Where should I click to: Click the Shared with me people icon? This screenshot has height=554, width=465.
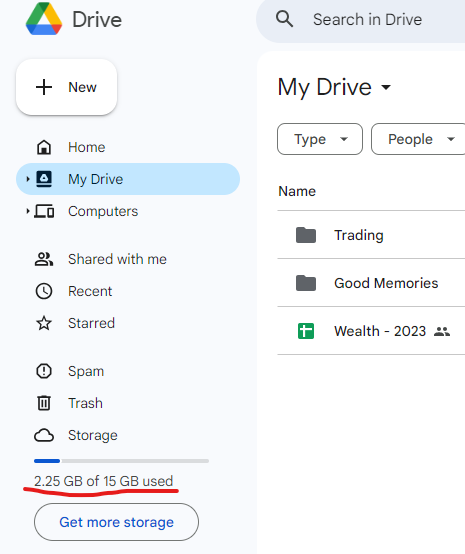44,259
